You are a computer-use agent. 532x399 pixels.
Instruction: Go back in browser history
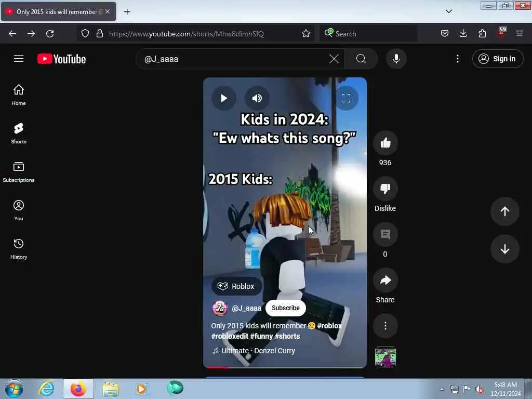click(x=12, y=34)
